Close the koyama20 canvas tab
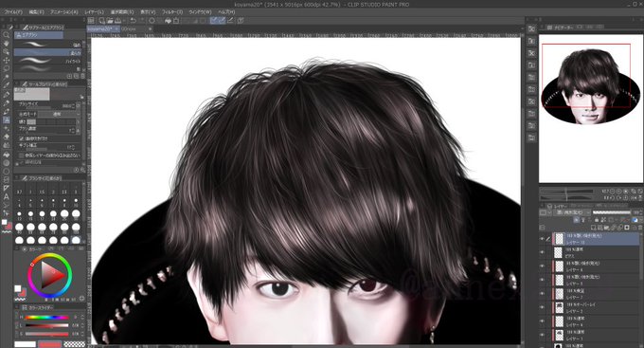The width and height of the screenshot is (644, 348). coord(117,29)
